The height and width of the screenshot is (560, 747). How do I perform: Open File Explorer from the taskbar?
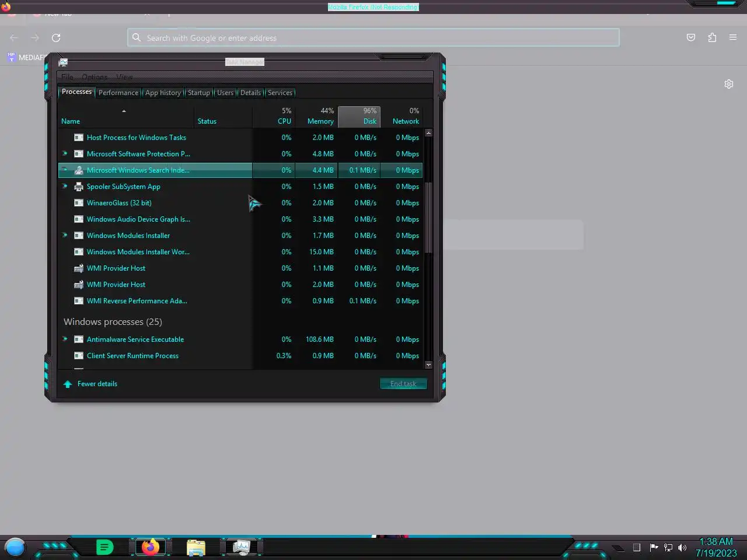(x=196, y=548)
